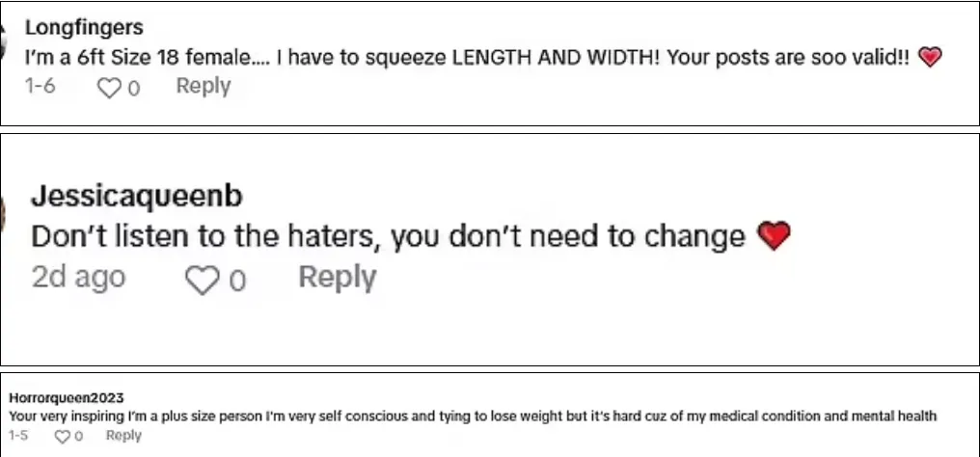The image size is (980, 457).
Task: Click the '2d ago' timestamp
Action: pos(79,278)
